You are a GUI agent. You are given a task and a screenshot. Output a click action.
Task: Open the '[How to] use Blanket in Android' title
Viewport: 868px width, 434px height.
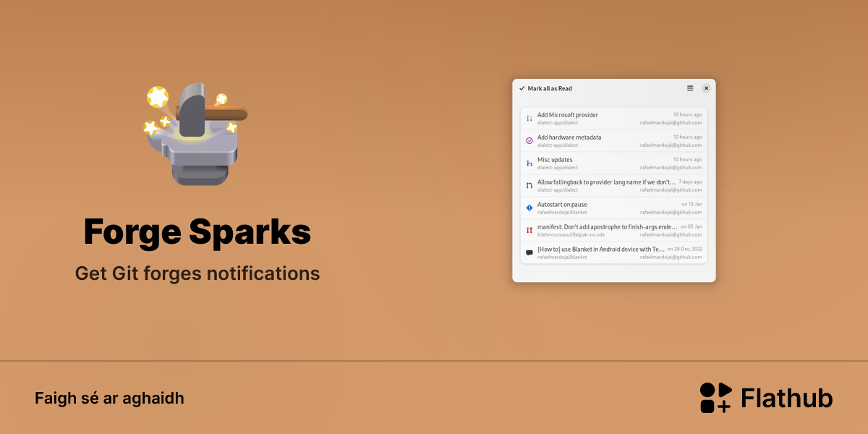coord(601,250)
